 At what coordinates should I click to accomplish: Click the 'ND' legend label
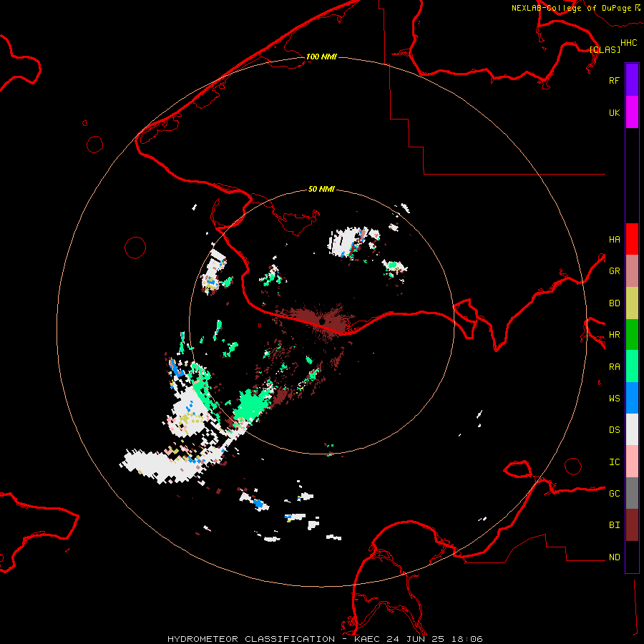pos(614,557)
